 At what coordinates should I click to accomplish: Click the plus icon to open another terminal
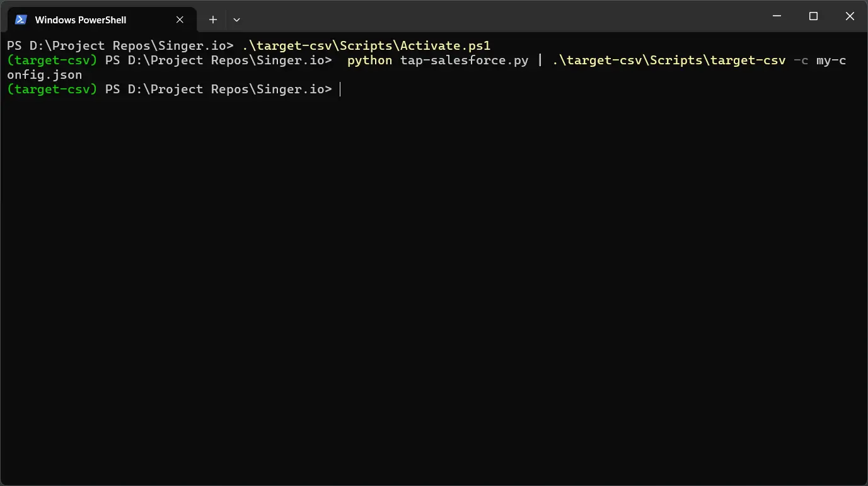pyautogui.click(x=212, y=20)
